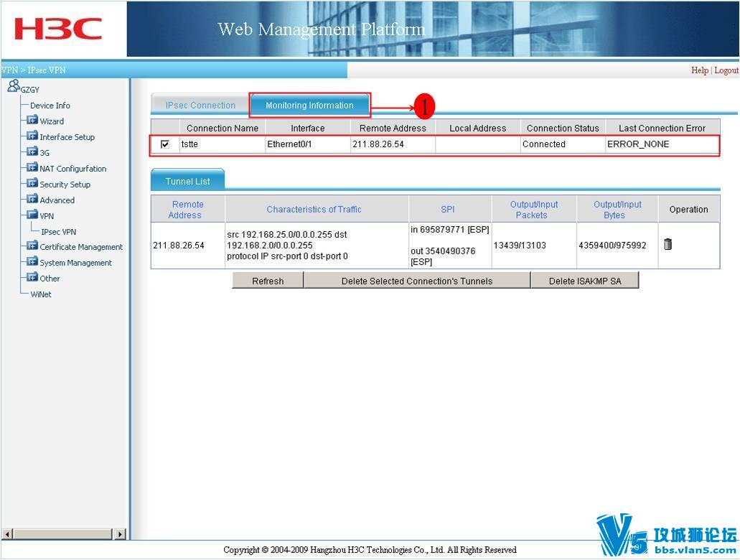Expand the Other tree node

pyautogui.click(x=32, y=277)
